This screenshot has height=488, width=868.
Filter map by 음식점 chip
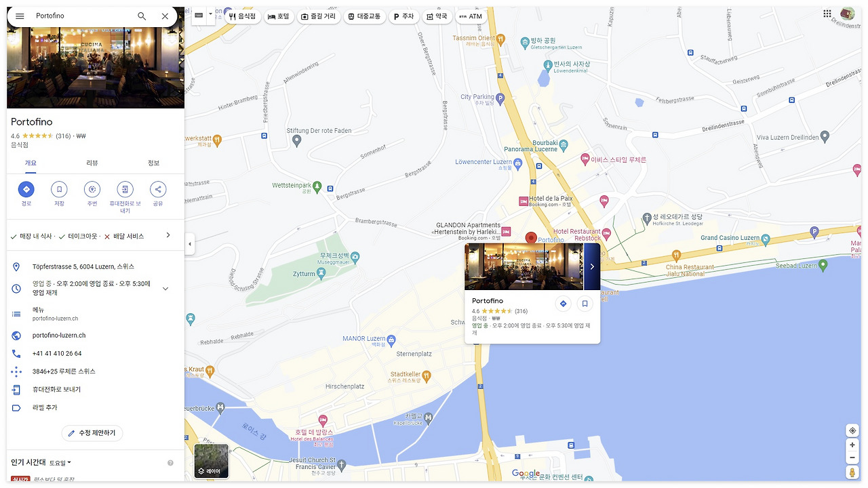pos(242,16)
